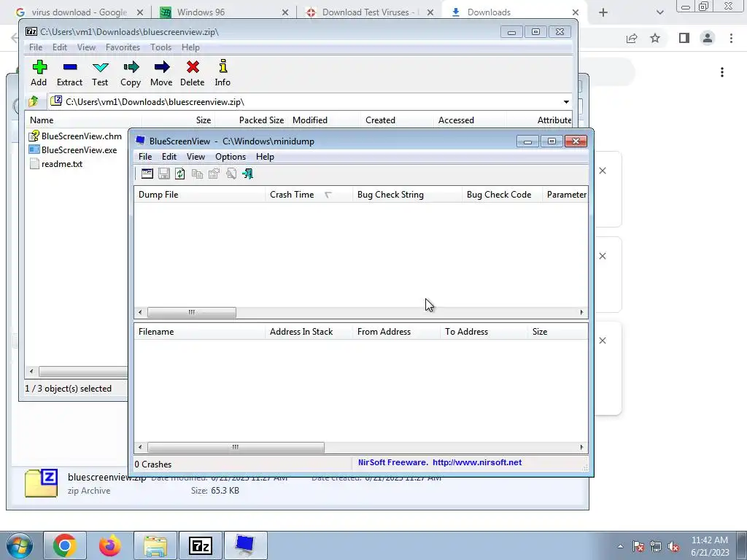The image size is (747, 560).
Task: Visit the nirsoft.net link in status bar
Action: point(477,462)
